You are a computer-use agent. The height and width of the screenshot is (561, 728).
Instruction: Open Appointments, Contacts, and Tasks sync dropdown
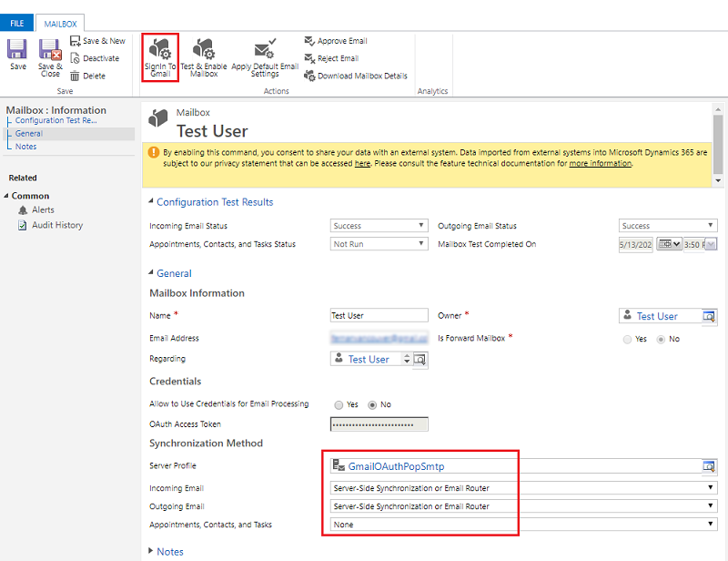(524, 525)
